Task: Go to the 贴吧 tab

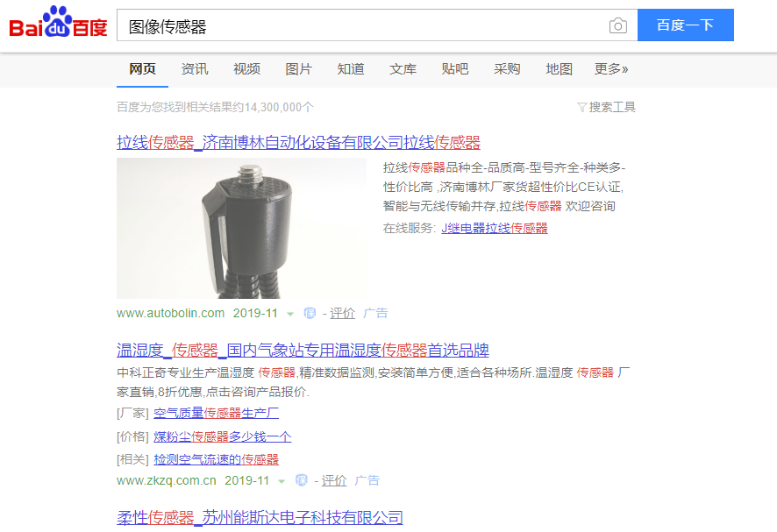Action: (455, 69)
